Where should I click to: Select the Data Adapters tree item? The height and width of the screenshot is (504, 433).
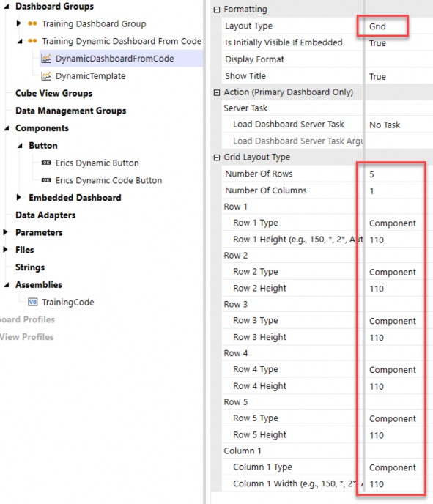click(45, 215)
